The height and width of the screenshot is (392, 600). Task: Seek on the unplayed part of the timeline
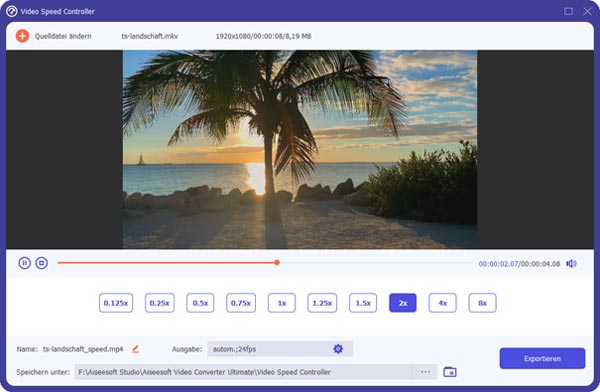click(x=377, y=263)
